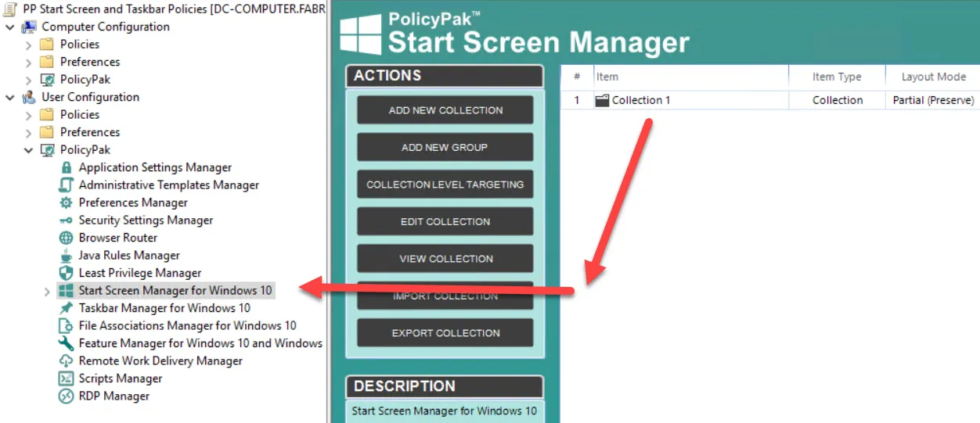The width and height of the screenshot is (980, 423).
Task: Click the DESCRIPTION panel header
Action: tap(445, 386)
